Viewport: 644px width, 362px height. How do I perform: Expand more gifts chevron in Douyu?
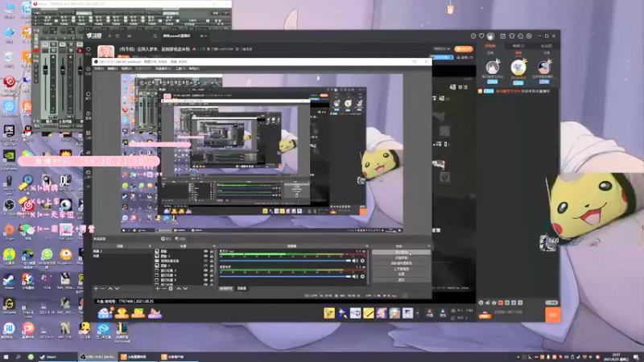coord(417,314)
